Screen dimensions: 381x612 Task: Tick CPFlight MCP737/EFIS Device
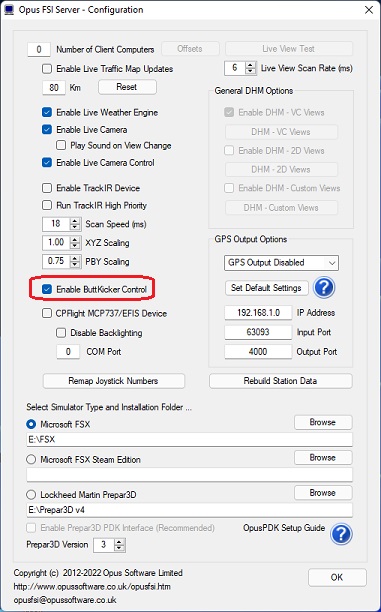tap(47, 313)
